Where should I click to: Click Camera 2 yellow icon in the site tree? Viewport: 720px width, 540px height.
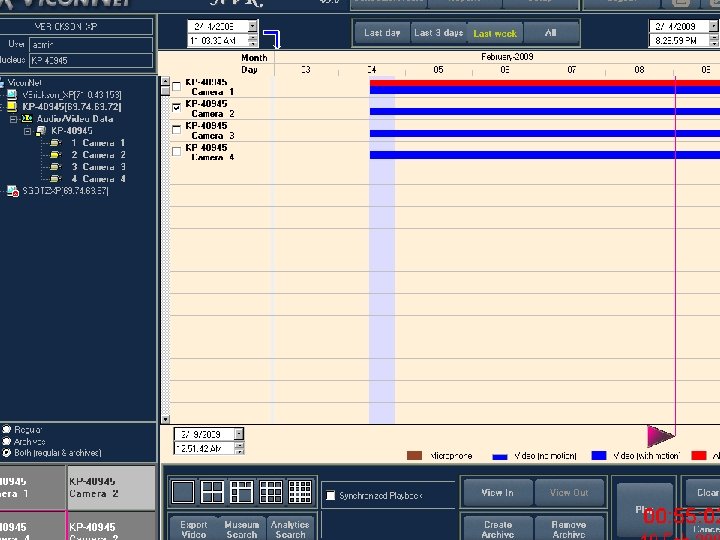56,155
